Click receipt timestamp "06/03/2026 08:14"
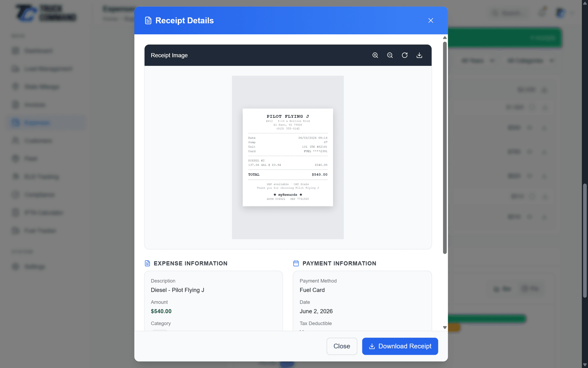The image size is (588, 368). coord(313,138)
